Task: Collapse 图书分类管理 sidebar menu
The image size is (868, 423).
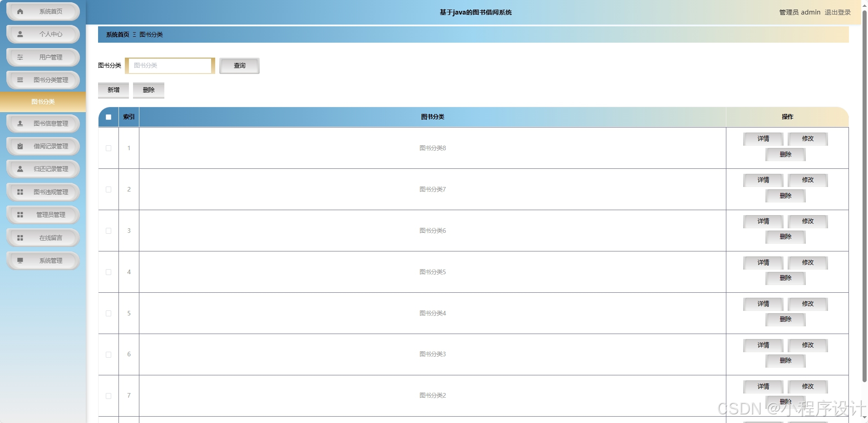Action: [x=43, y=80]
